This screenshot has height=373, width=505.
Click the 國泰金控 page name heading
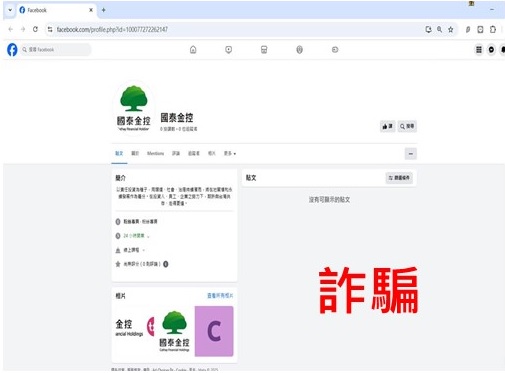pyautogui.click(x=177, y=118)
